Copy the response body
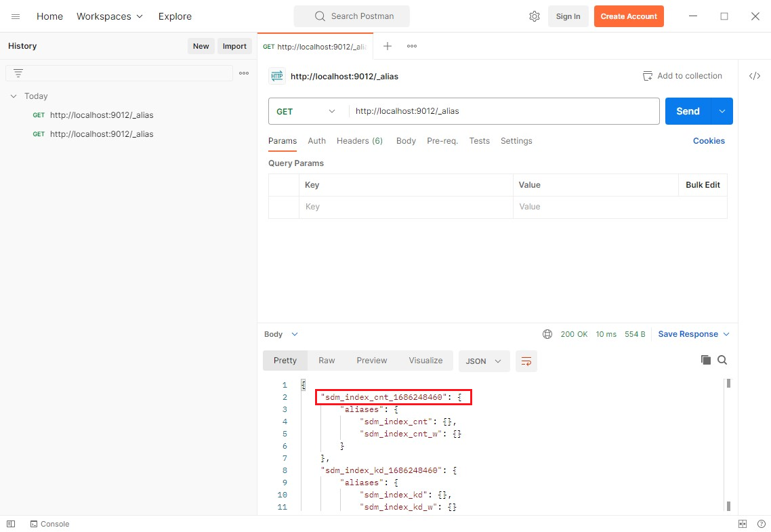The width and height of the screenshot is (771, 532). coord(705,360)
